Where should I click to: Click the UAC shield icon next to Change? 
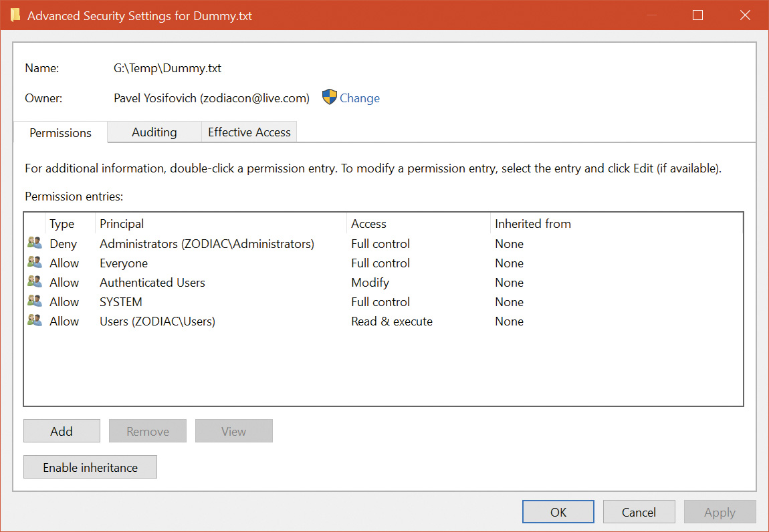(x=329, y=98)
